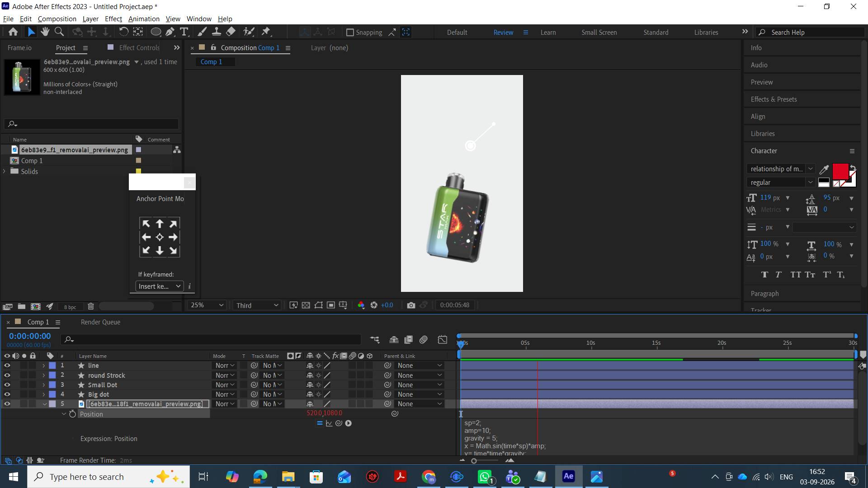
Task: Move anchor point to top-left arrow
Action: (x=146, y=224)
